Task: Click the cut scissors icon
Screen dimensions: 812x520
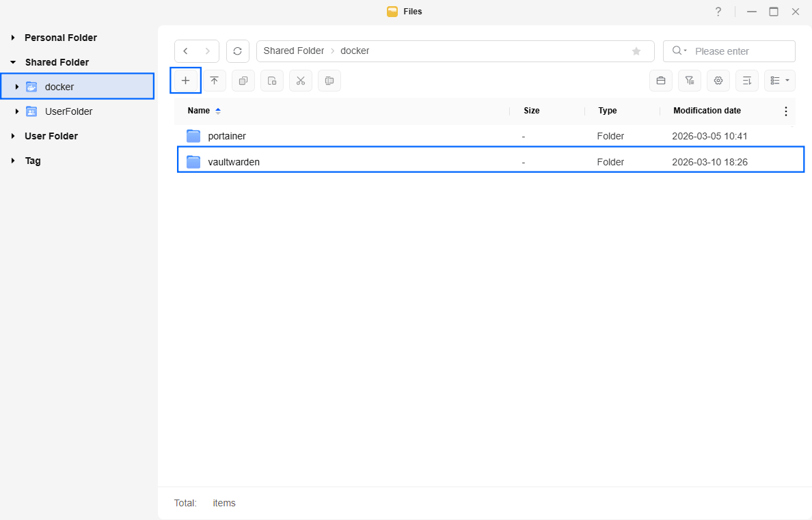Action: click(x=300, y=81)
